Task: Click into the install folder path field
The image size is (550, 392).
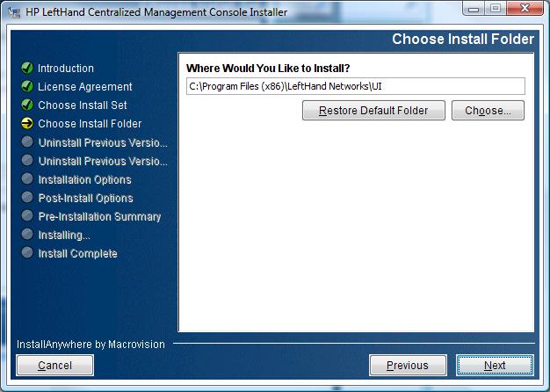Action: [356, 86]
